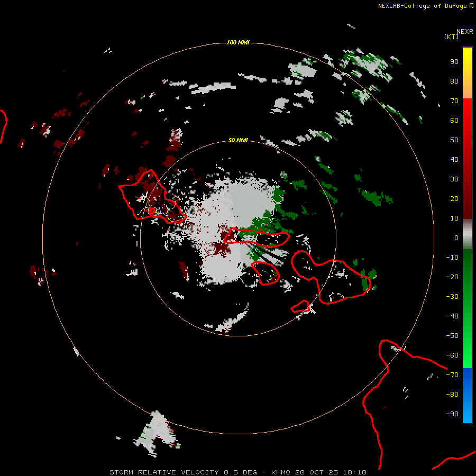Click the 100 NMI range ring label

(x=238, y=42)
